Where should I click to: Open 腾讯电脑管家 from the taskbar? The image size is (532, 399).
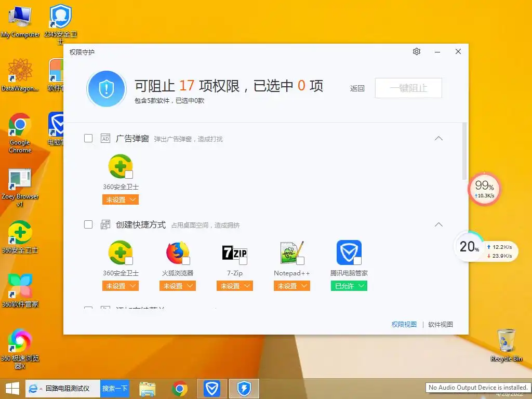point(212,389)
